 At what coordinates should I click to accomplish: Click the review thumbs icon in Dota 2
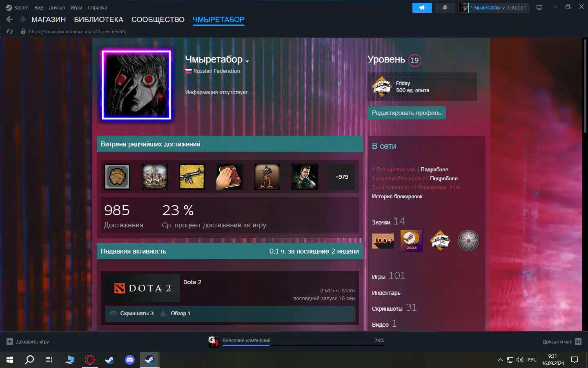pyautogui.click(x=163, y=313)
